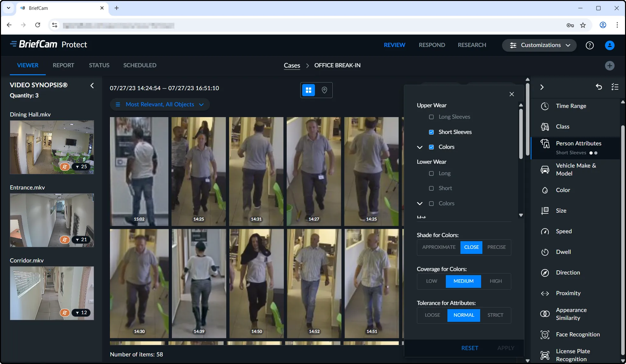The width and height of the screenshot is (626, 364).
Task: Open Dwell filter
Action: click(563, 252)
